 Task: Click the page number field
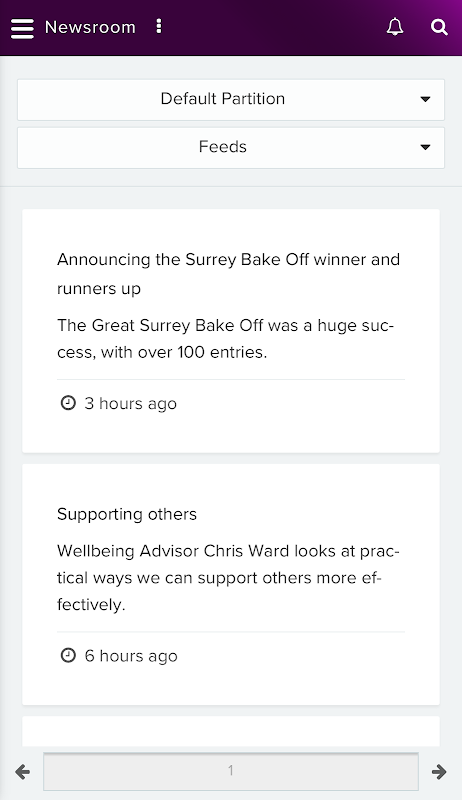[231, 771]
